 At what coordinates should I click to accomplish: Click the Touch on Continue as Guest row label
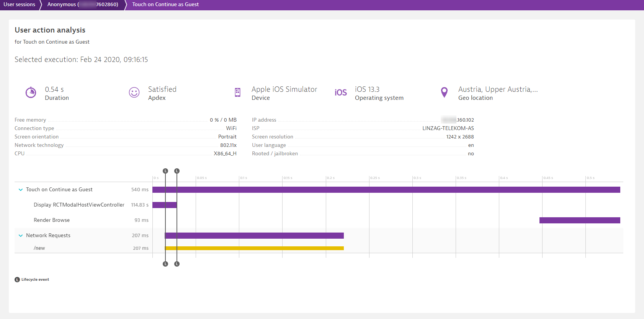(59, 190)
